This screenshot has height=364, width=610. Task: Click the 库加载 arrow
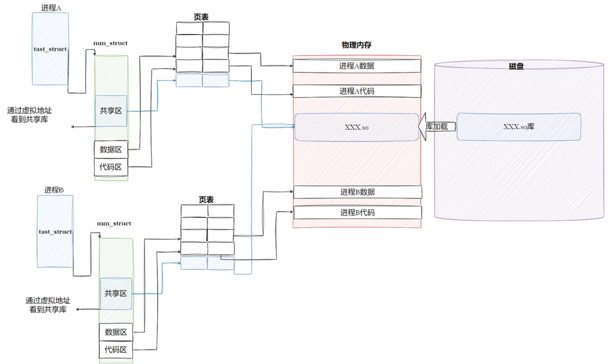tap(437, 127)
